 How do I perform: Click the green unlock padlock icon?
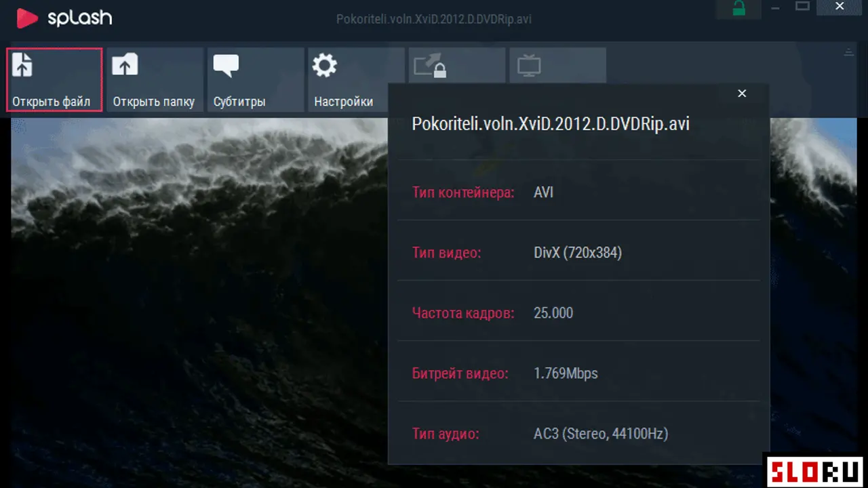738,8
